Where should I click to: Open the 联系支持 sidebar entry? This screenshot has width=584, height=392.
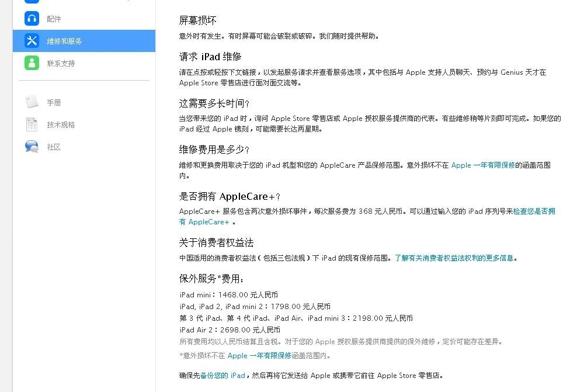click(x=61, y=63)
